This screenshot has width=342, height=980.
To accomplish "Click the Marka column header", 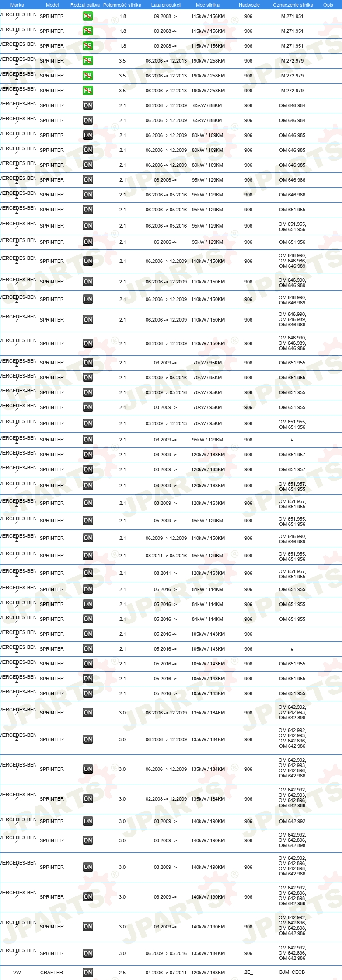I will 17,5.
